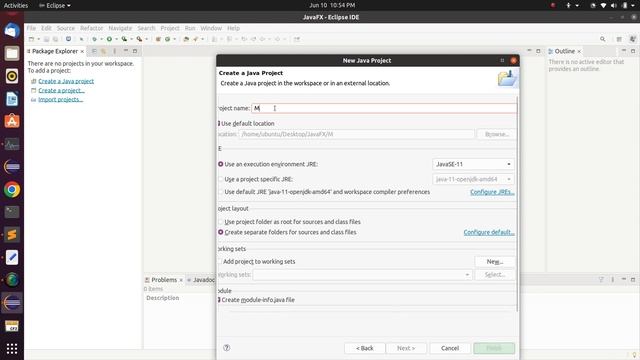This screenshot has width=640, height=360.
Task: Expand the Run configurations dropdown arrow
Action: click(116, 39)
